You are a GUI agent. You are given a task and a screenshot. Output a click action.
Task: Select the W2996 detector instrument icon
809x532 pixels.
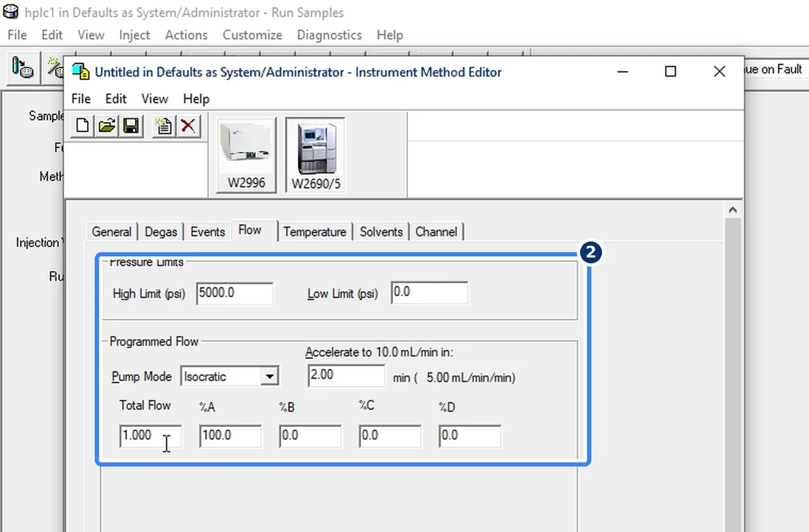pyautogui.click(x=246, y=155)
